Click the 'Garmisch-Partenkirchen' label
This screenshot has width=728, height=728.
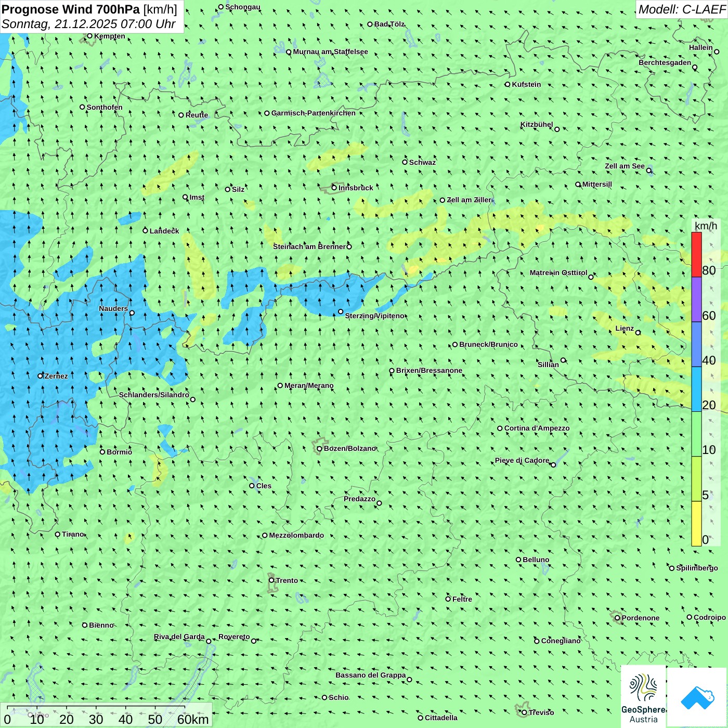[314, 113]
